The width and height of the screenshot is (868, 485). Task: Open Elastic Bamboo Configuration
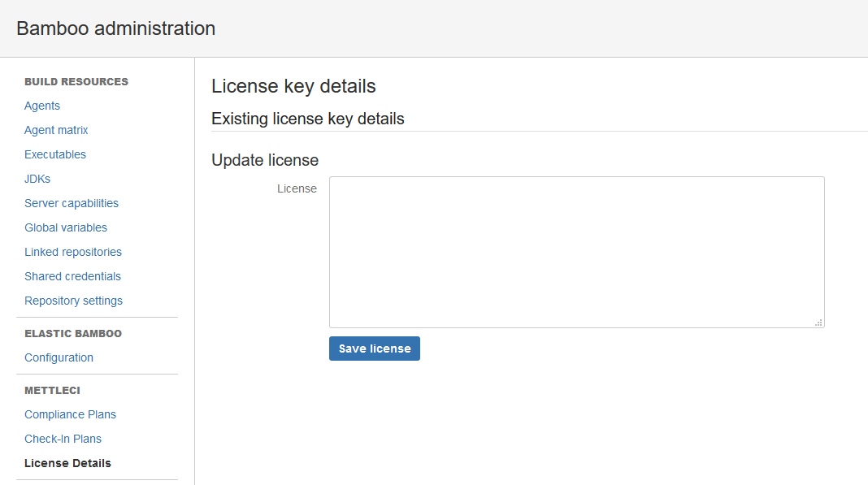tap(59, 357)
